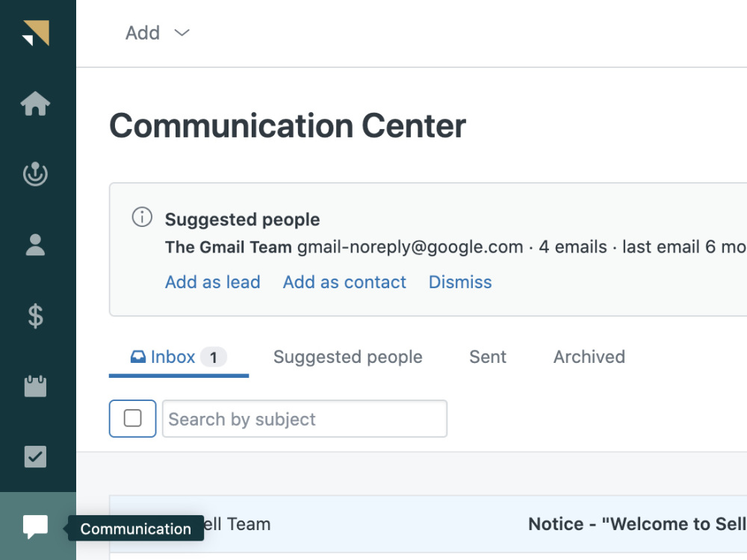Viewport: 747px width, 560px height.
Task: Open the Tasks checkmark icon
Action: (36, 457)
